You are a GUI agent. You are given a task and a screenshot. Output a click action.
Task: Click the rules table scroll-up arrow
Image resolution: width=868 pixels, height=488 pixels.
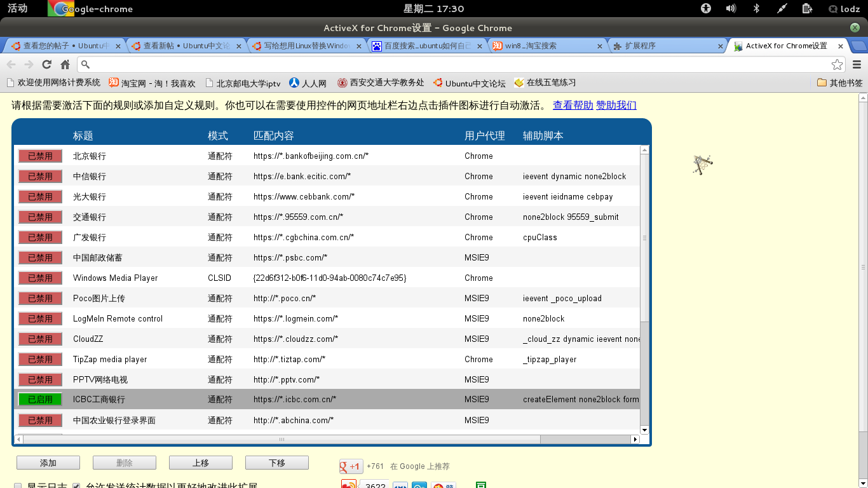[644, 150]
